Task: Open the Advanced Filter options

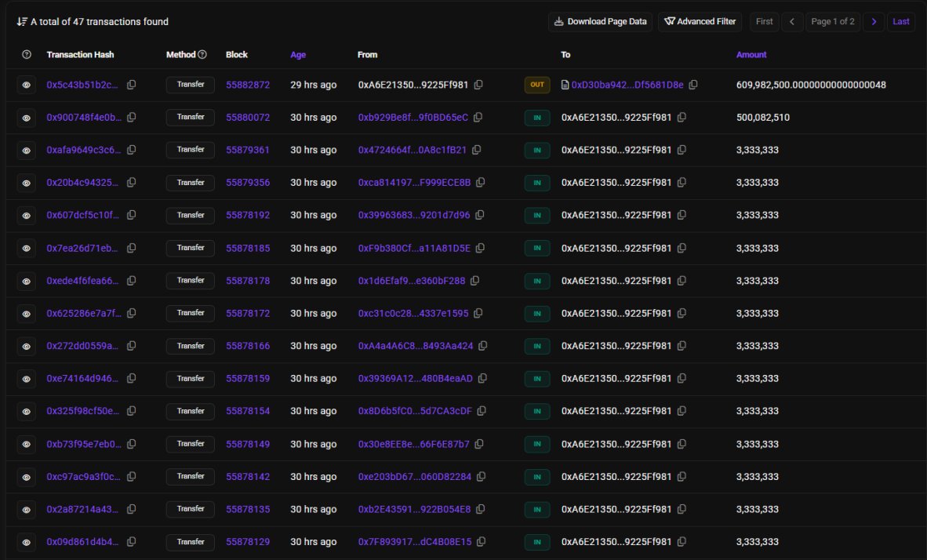Action: point(700,21)
